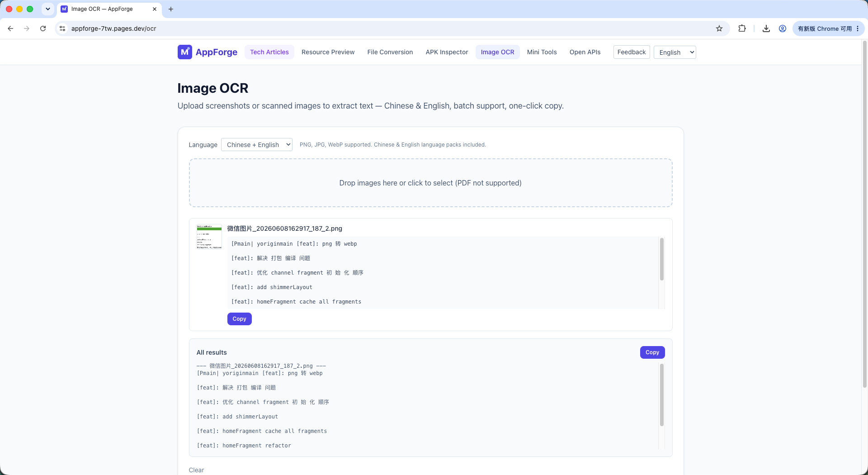868x475 pixels.
Task: Open the site language English dropdown
Action: pos(675,52)
